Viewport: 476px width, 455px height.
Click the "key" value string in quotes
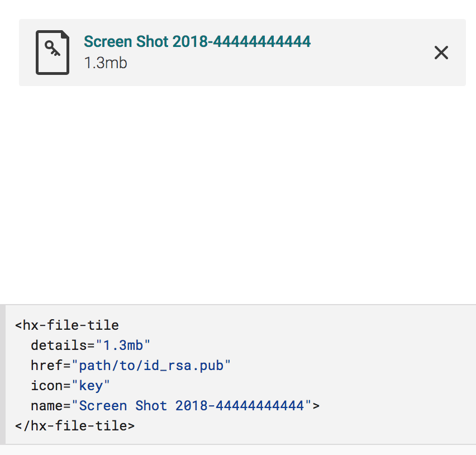[x=90, y=385]
